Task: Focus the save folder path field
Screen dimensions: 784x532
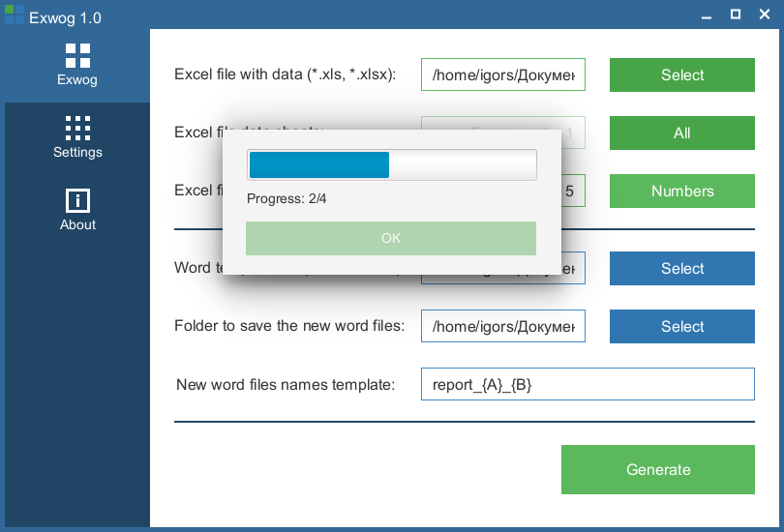Action: pos(503,326)
